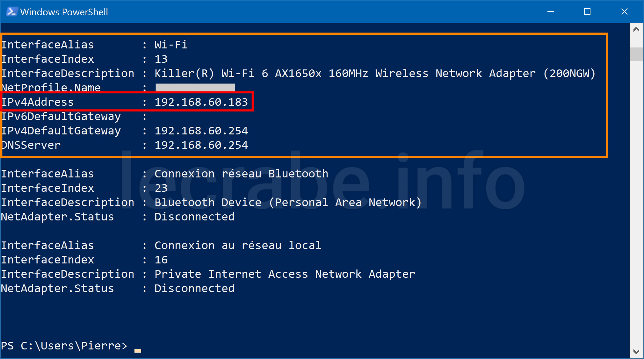The image size is (644, 359).
Task: Click the Windows PowerShell title text
Action: pos(64,12)
